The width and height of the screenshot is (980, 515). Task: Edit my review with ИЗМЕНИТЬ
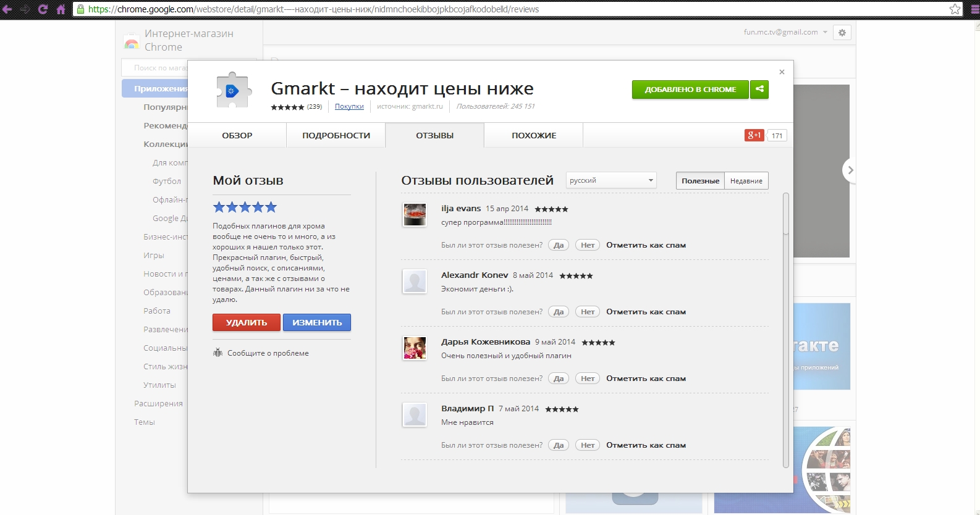pyautogui.click(x=317, y=322)
